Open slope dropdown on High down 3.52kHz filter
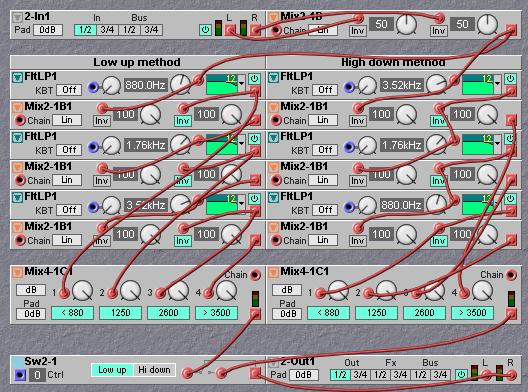This screenshot has height=392, width=528. pyautogui.click(x=497, y=83)
